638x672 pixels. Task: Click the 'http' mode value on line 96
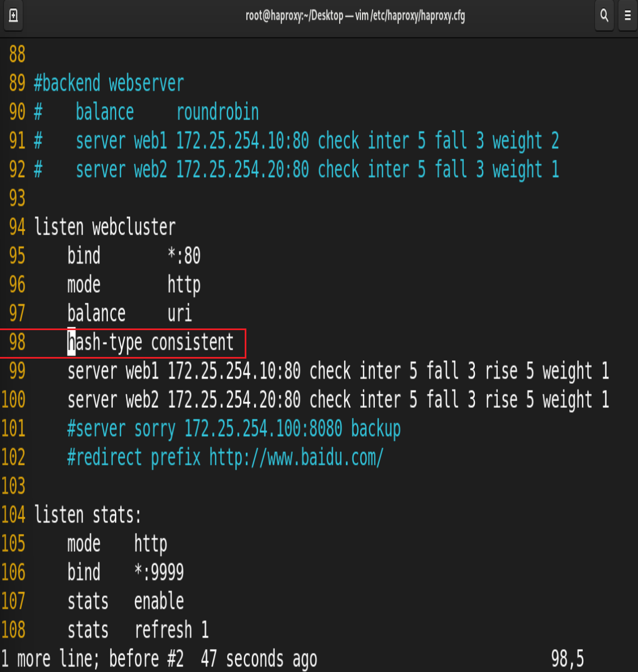coord(184,285)
